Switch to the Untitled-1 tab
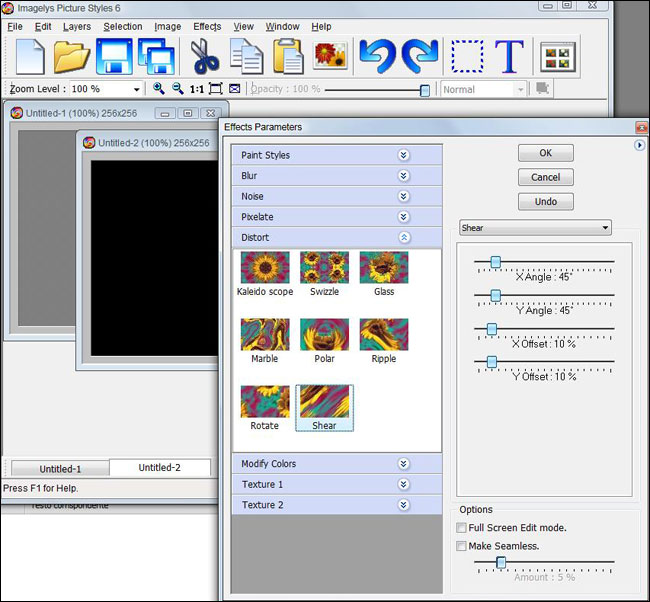Viewport: 650px width, 602px height. click(59, 468)
